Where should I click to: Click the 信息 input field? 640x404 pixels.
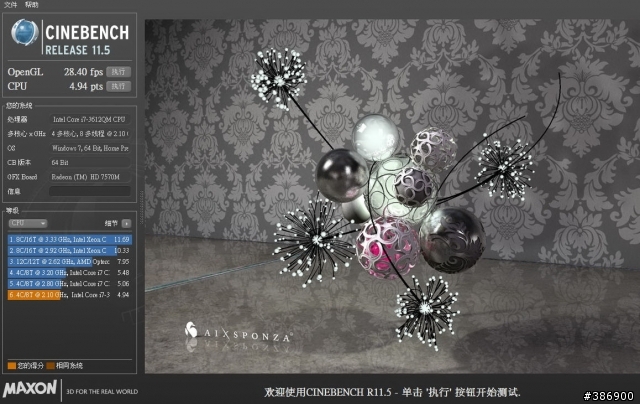(90, 191)
